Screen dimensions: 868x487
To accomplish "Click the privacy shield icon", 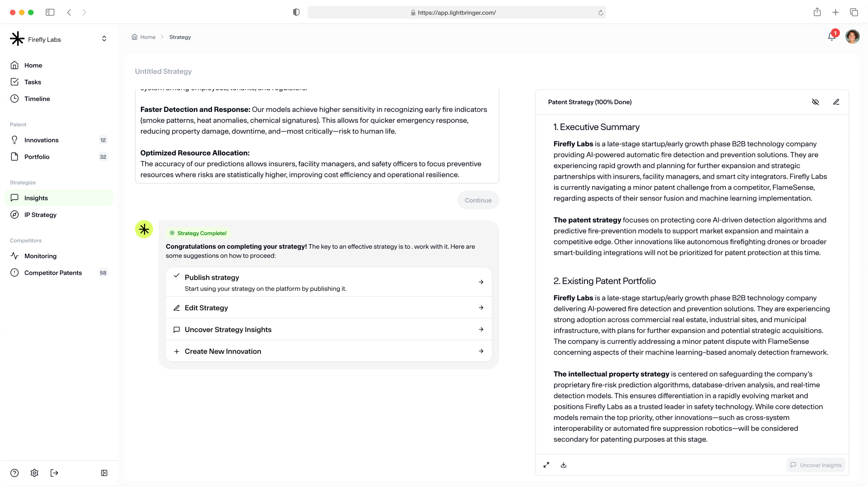I will pos(296,13).
